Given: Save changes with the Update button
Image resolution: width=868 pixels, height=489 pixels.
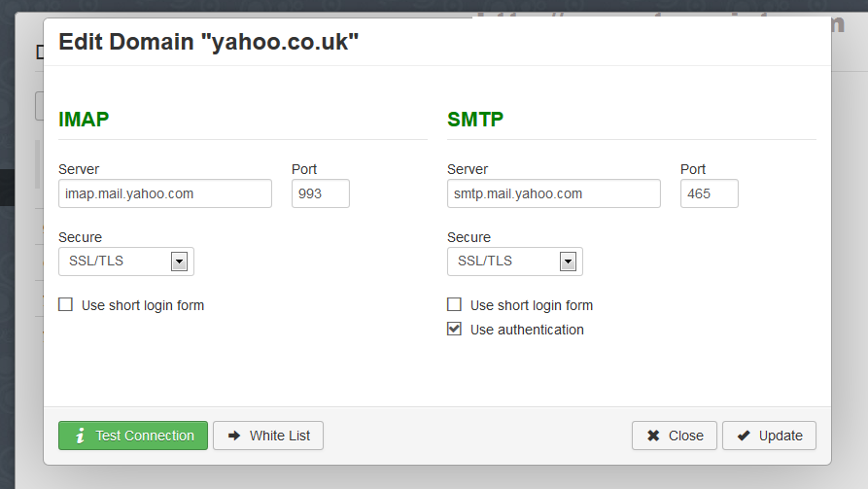Looking at the screenshot, I should point(769,436).
